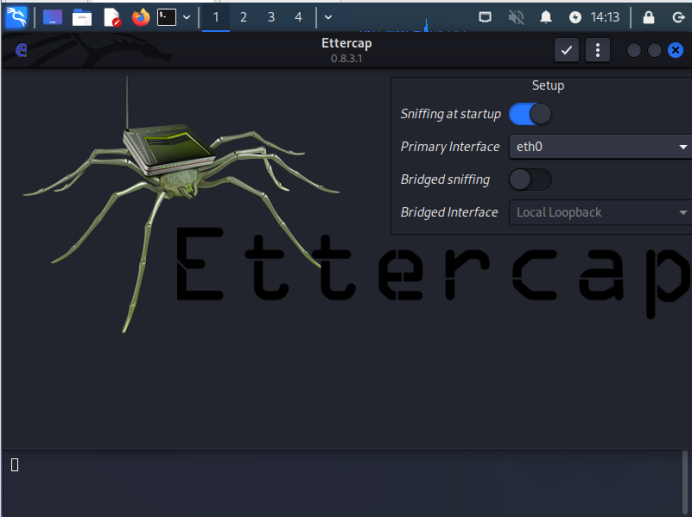
Task: Open the terminal emulator from the panel
Action: 167,18
